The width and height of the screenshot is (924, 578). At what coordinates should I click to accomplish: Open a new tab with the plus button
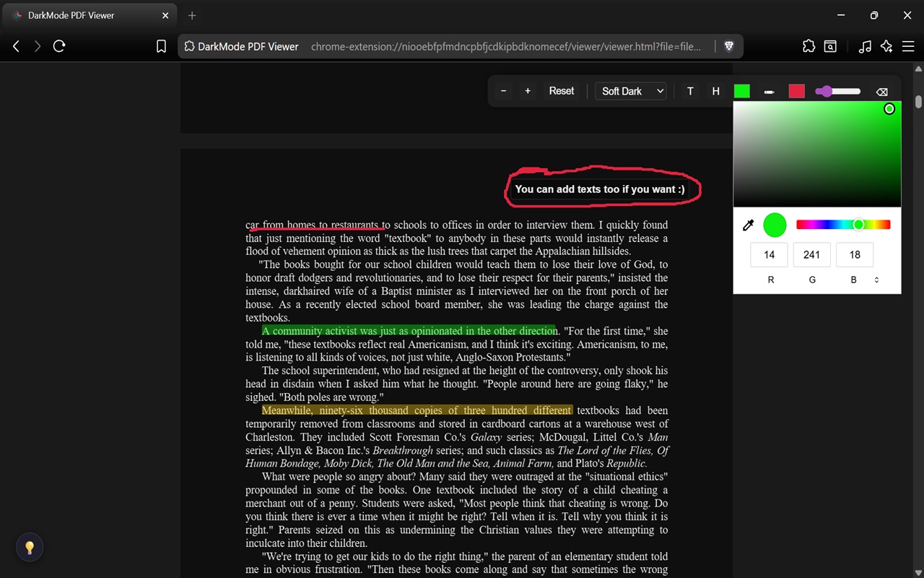(192, 15)
